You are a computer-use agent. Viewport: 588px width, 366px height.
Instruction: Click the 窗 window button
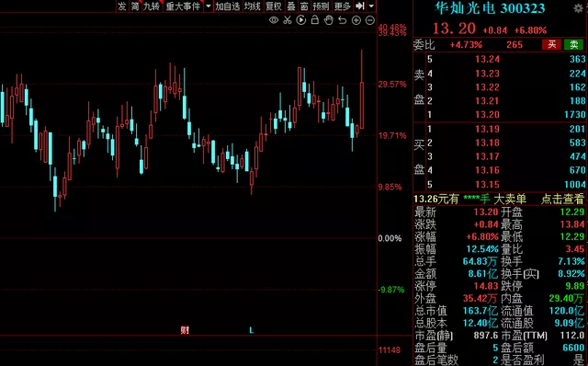tap(304, 6)
